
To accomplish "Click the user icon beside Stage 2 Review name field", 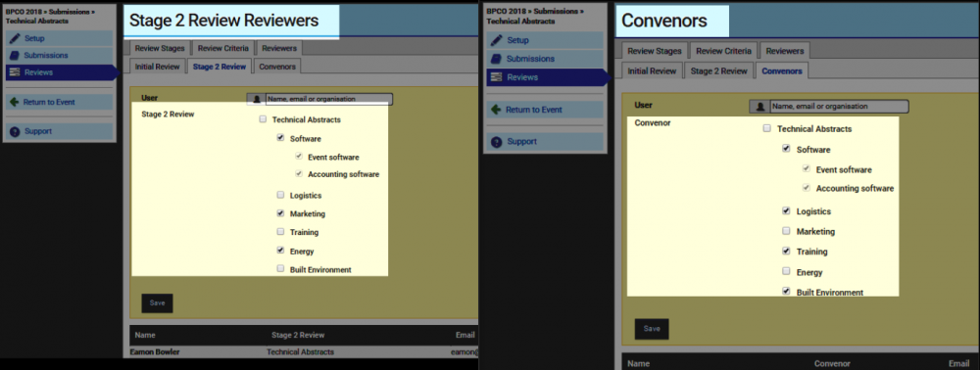I will point(256,99).
